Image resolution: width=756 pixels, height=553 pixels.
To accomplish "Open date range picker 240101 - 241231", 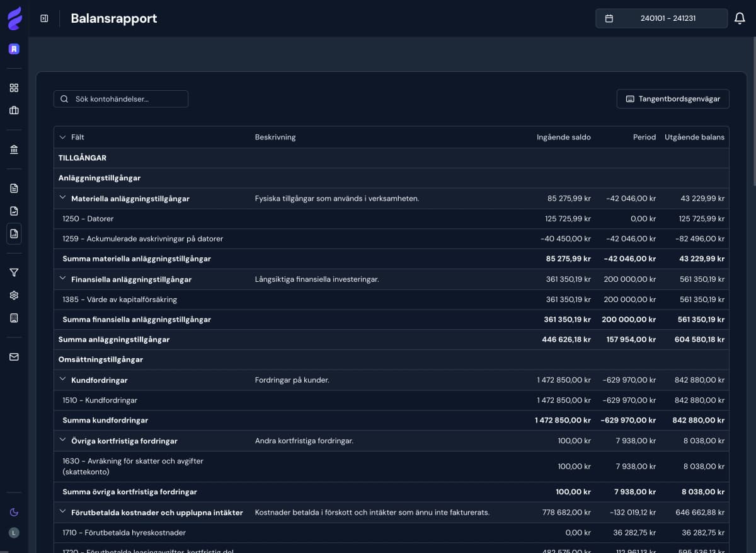I will point(661,18).
